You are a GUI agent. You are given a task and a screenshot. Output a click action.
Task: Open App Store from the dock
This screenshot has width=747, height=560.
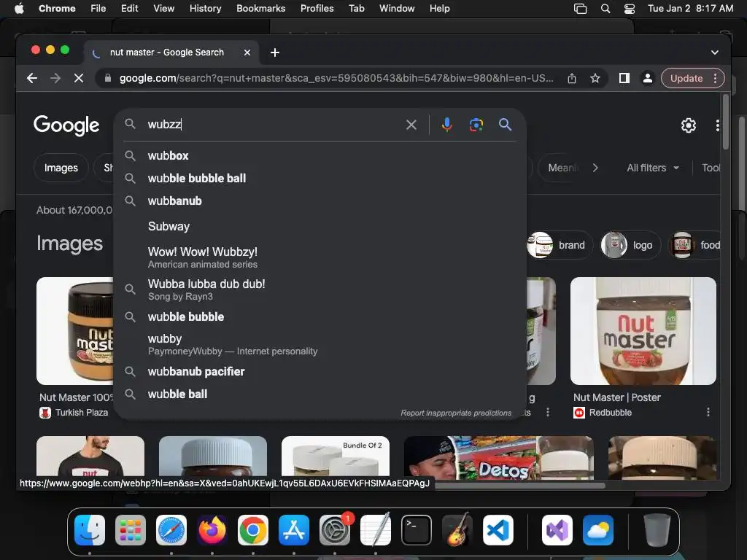(294, 530)
